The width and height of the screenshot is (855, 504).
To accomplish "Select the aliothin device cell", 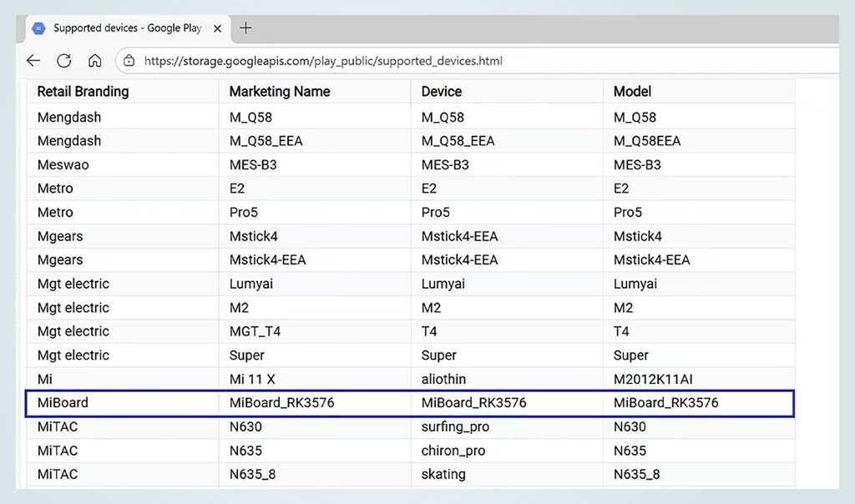I will [443, 379].
